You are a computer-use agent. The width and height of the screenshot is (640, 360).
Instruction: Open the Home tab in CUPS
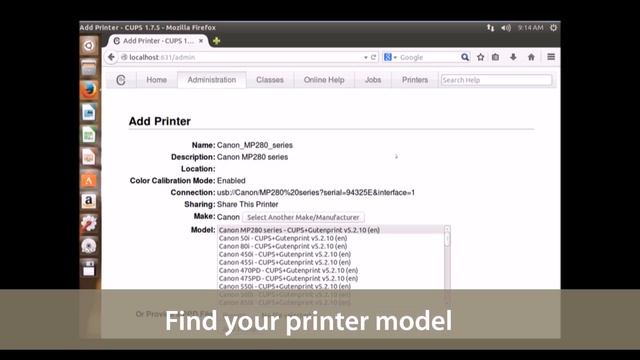coord(157,80)
